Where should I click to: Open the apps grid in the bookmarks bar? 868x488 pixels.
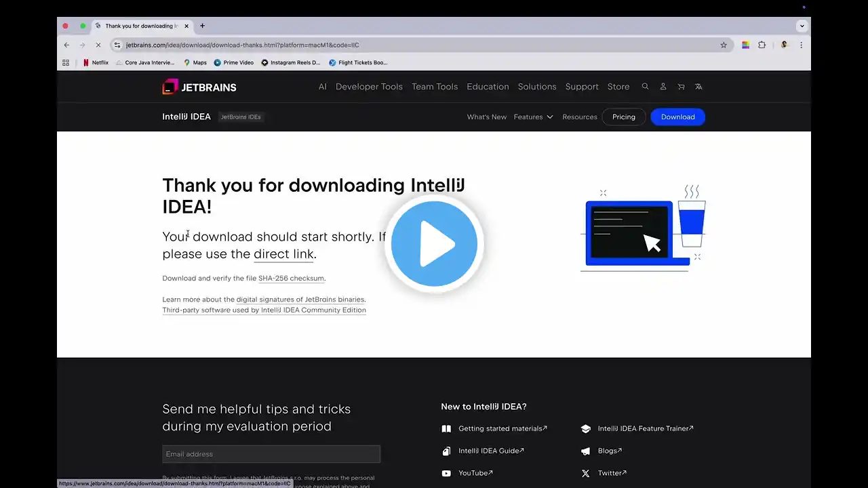point(66,62)
